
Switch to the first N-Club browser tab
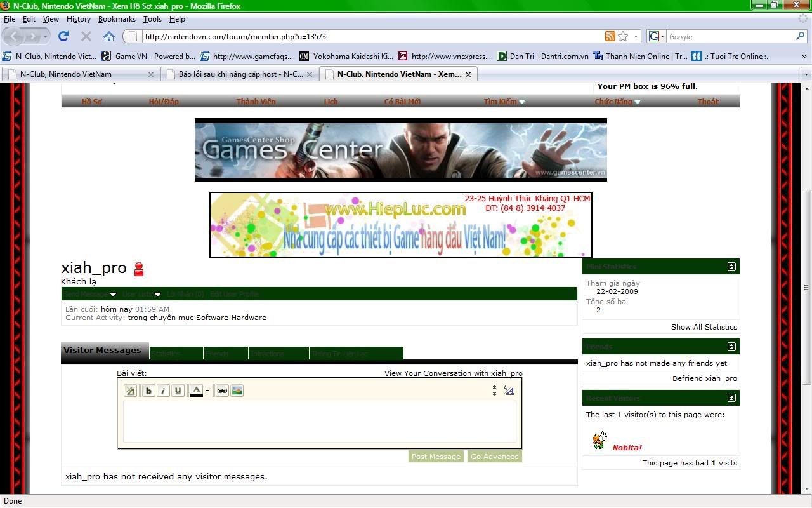80,74
